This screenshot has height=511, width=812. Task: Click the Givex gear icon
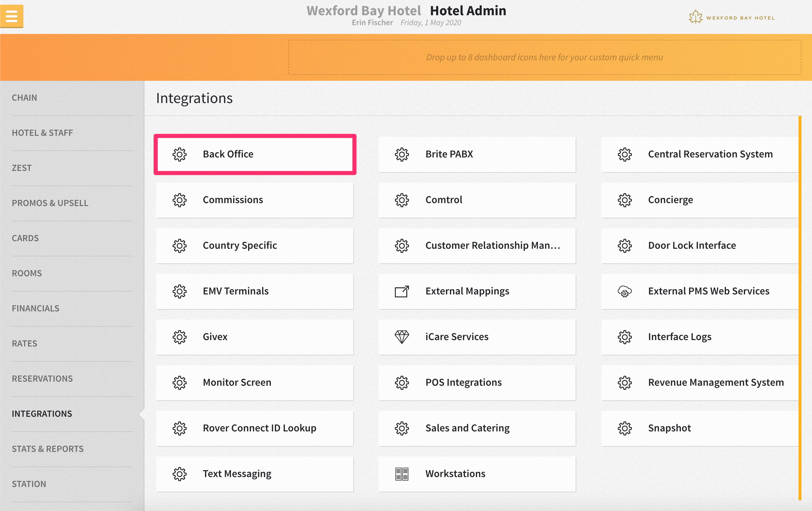point(179,337)
